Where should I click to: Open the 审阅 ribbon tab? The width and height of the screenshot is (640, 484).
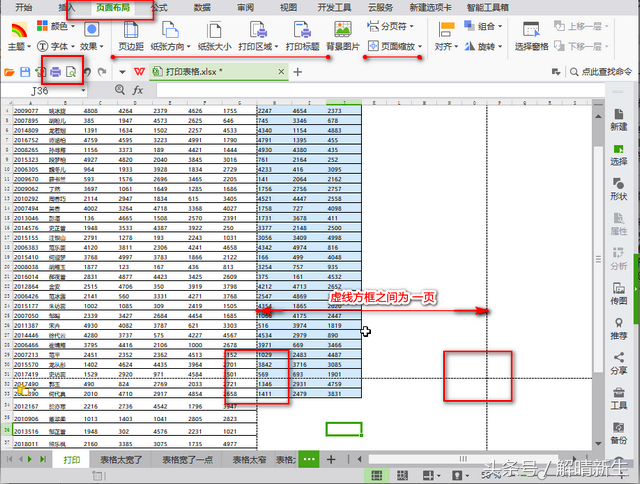pyautogui.click(x=245, y=7)
